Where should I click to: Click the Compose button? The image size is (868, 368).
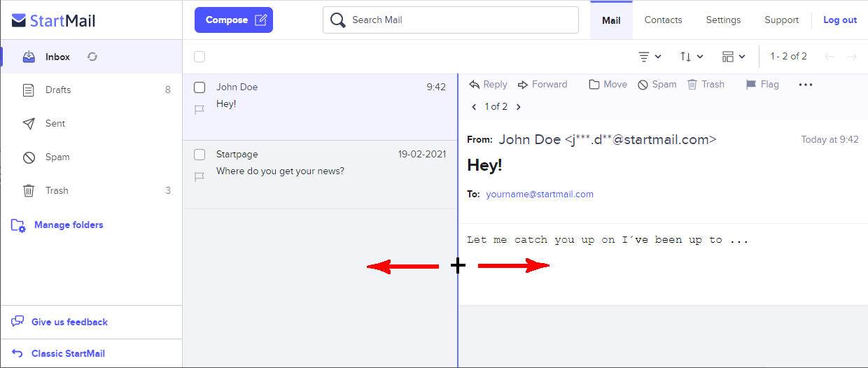(234, 20)
